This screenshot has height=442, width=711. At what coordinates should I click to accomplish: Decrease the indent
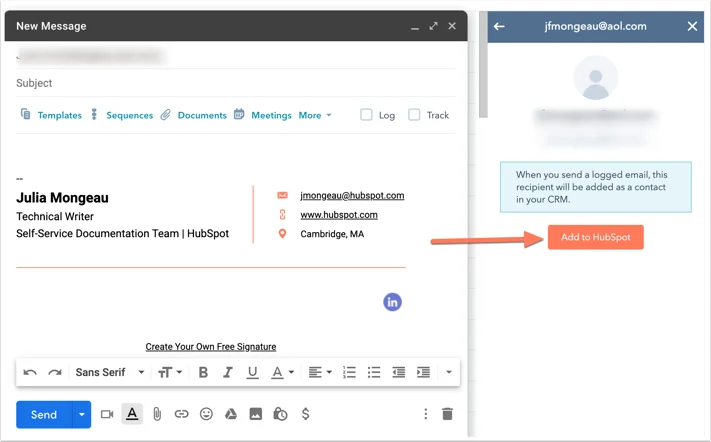coord(399,372)
